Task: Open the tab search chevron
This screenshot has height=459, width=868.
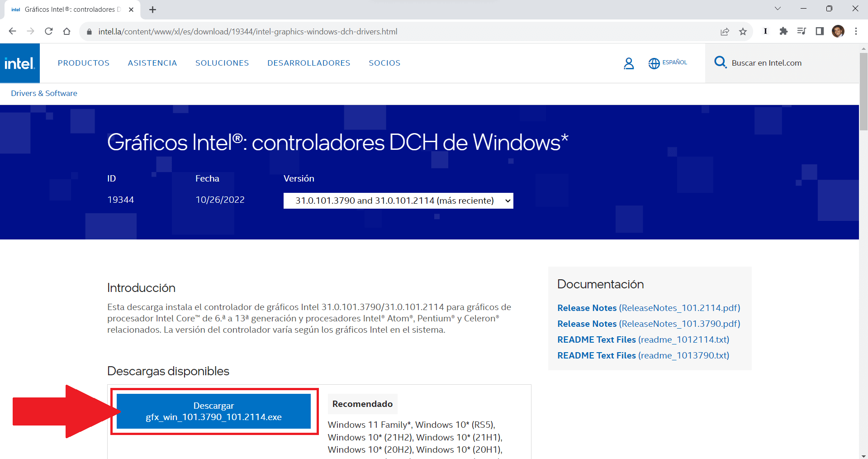Action: [x=778, y=9]
